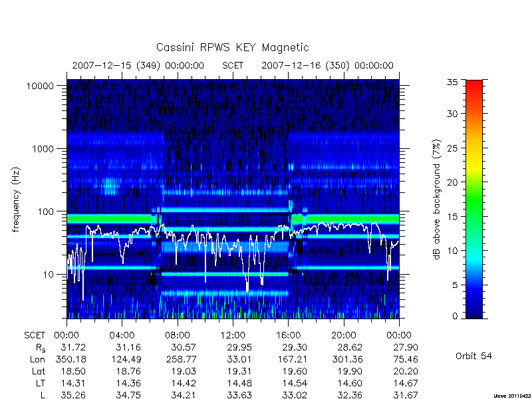The width and height of the screenshot is (532, 399).
Task: Click the colorbar tick value 25
Action: point(452,148)
